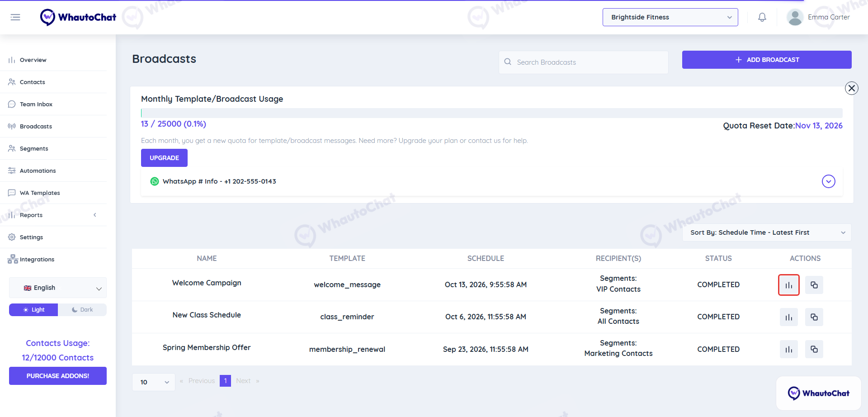Close the usage panel with X

pyautogui.click(x=852, y=88)
